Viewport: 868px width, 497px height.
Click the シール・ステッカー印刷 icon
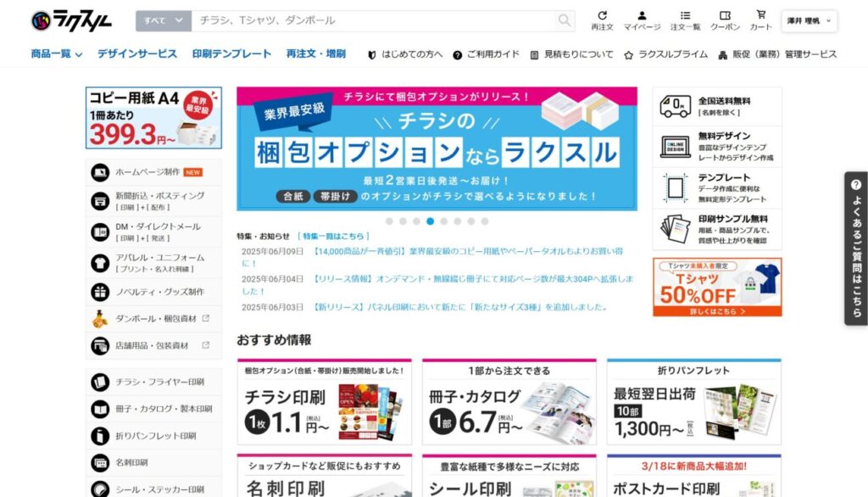click(100, 489)
